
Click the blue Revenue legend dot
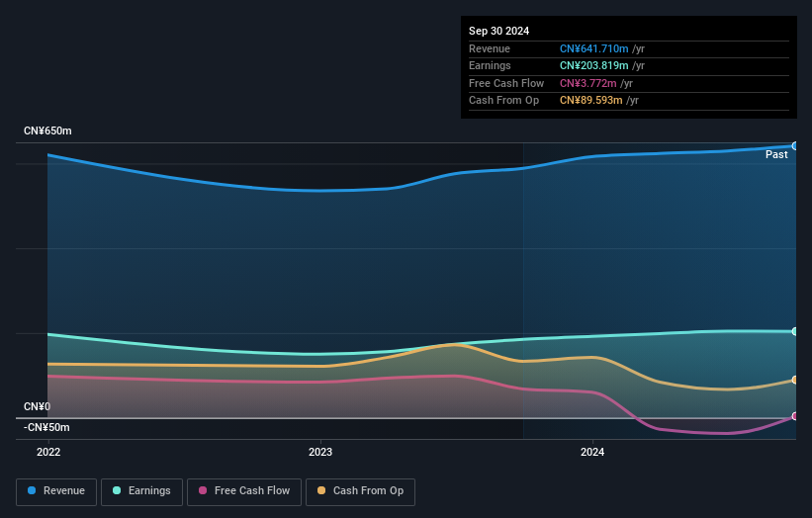click(x=32, y=490)
